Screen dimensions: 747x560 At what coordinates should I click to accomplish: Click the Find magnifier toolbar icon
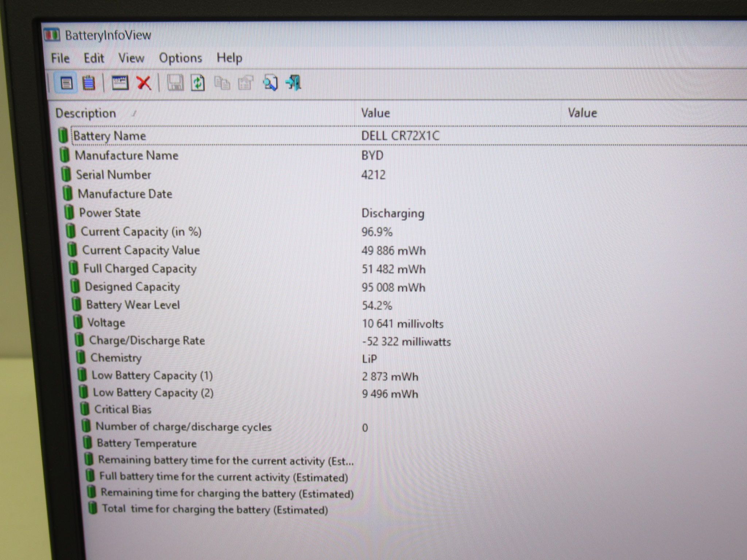click(270, 83)
